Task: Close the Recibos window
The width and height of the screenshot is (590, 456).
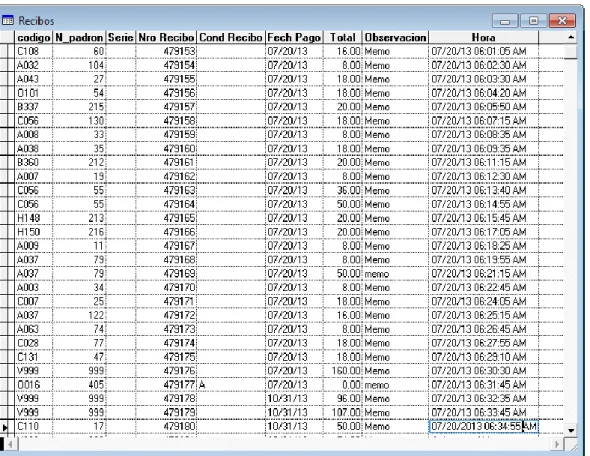Action: point(562,21)
